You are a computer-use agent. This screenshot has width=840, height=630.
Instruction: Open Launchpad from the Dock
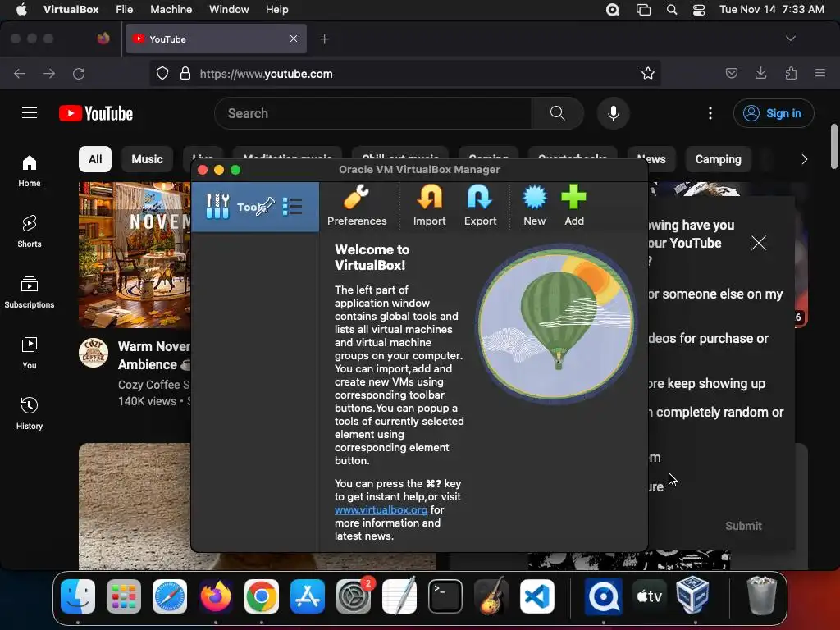pos(124,596)
